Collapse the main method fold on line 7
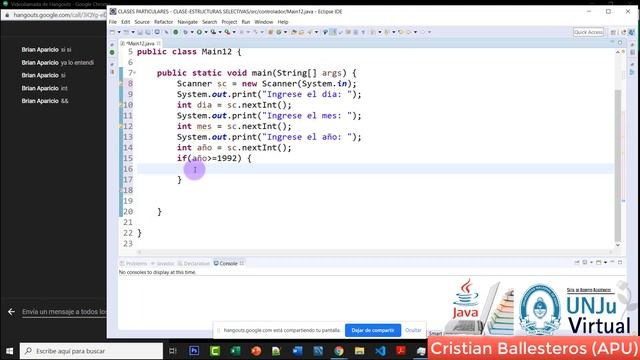 (135, 73)
